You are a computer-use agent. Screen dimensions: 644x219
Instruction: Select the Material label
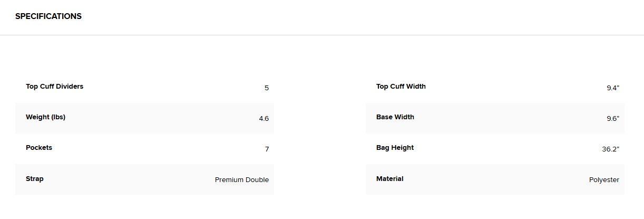tap(390, 179)
